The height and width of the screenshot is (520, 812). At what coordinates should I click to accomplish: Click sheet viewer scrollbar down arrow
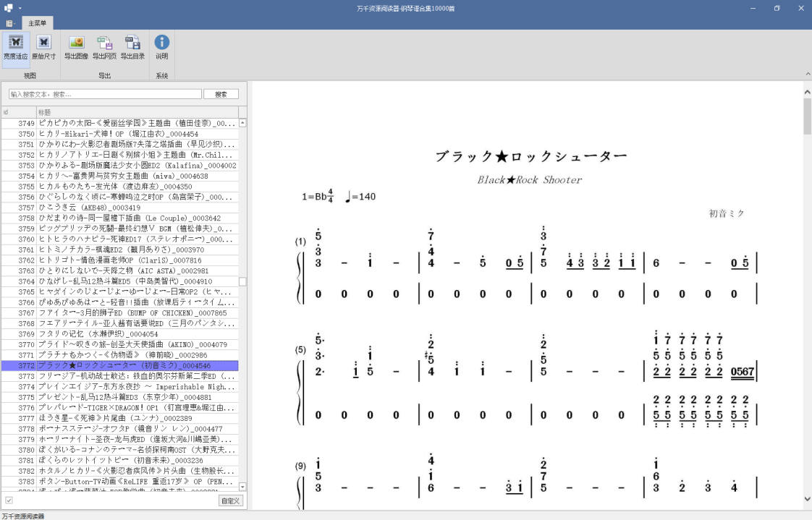808,499
